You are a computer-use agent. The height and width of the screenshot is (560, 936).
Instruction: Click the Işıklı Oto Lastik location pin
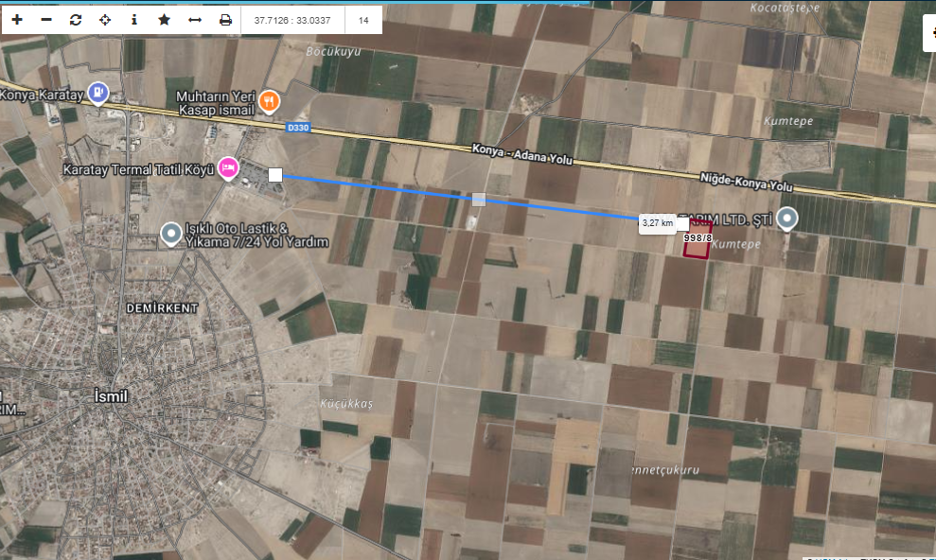[x=171, y=233]
